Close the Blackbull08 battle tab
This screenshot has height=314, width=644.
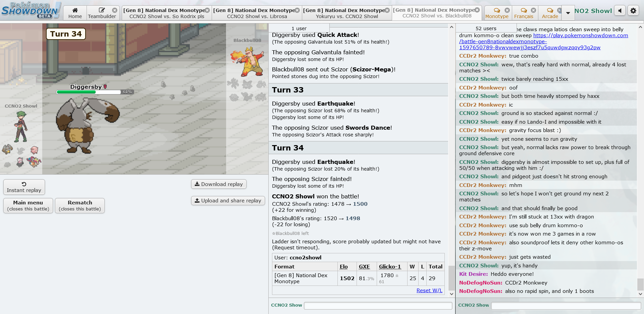477,10
